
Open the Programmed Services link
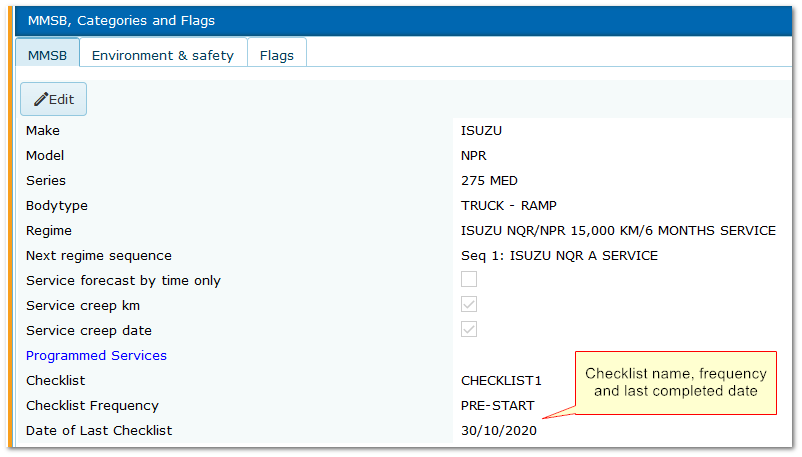pos(96,355)
